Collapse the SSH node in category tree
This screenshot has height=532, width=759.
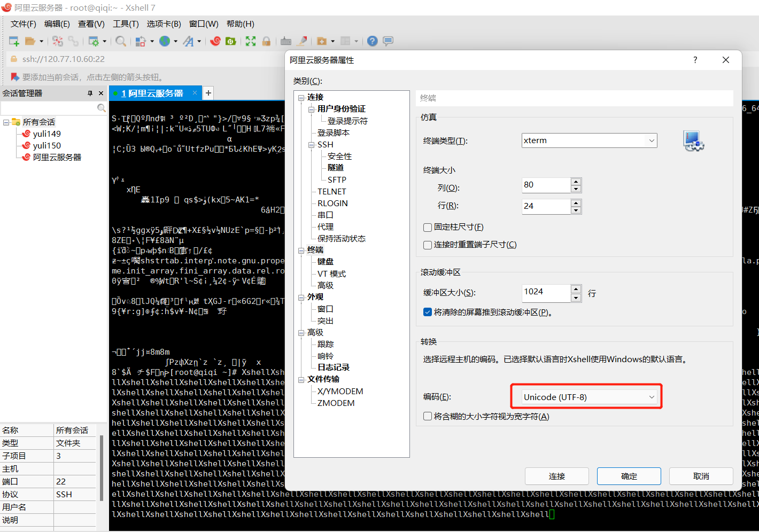click(311, 145)
